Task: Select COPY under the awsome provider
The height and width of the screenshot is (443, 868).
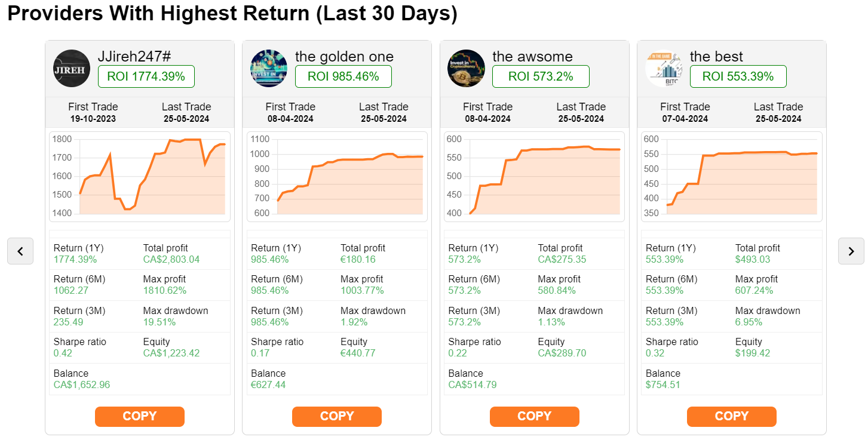Action: (x=534, y=416)
